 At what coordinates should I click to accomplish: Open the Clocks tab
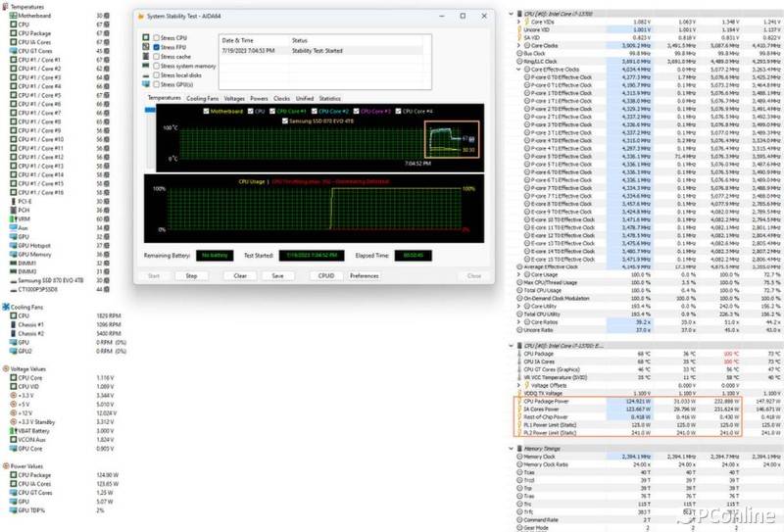tap(281, 99)
